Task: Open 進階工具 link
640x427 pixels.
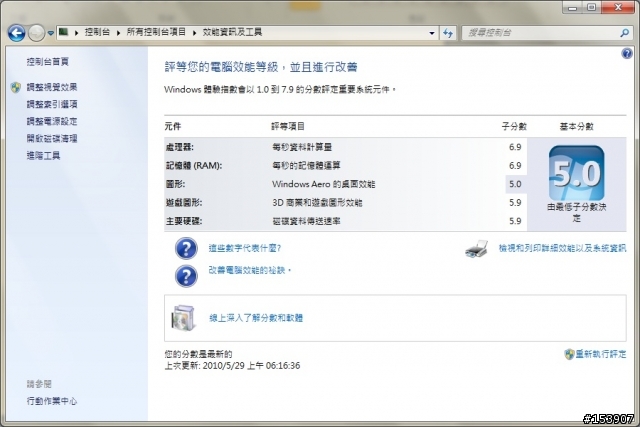Action: pos(43,156)
